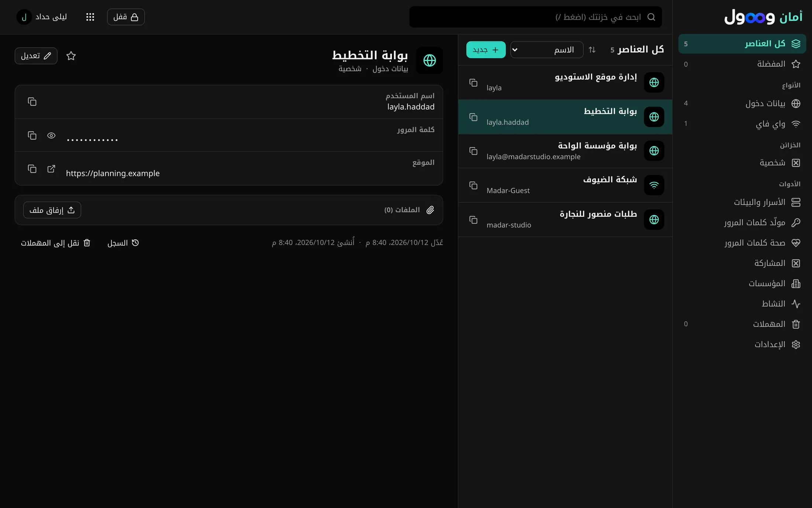Copy the website URL field
The height and width of the screenshot is (508, 812).
(32, 169)
